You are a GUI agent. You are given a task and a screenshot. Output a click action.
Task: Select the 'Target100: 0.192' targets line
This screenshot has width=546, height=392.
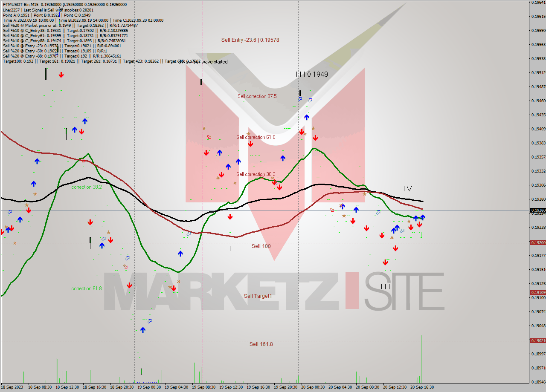(x=101, y=61)
